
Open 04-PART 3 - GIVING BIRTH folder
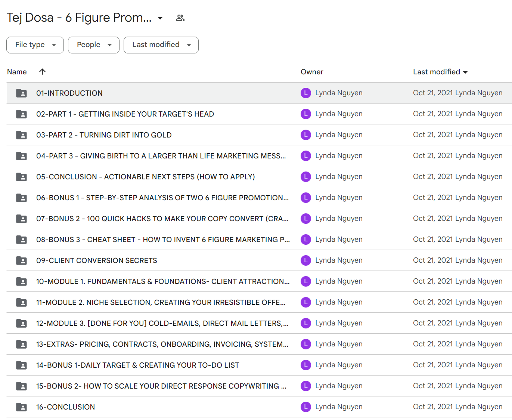pyautogui.click(x=161, y=156)
